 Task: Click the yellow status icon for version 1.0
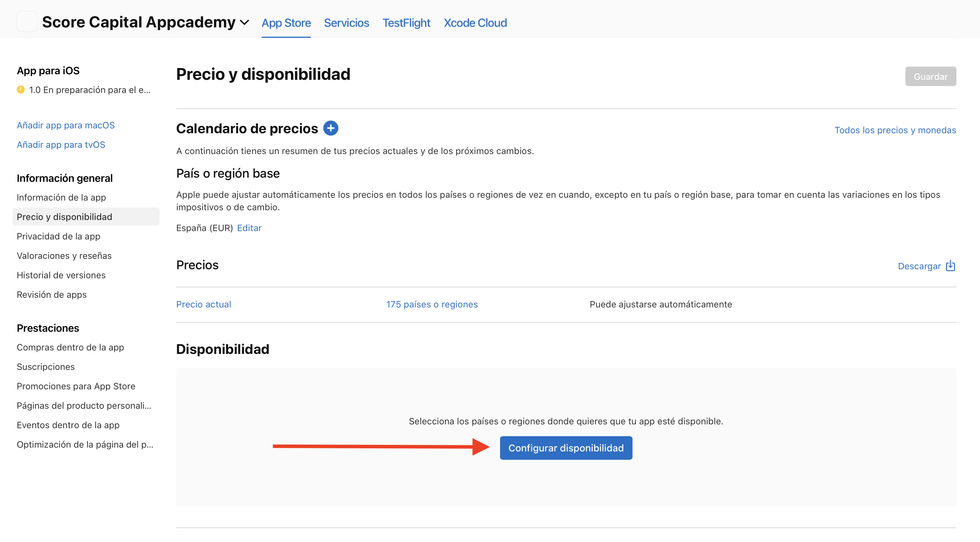tap(21, 90)
